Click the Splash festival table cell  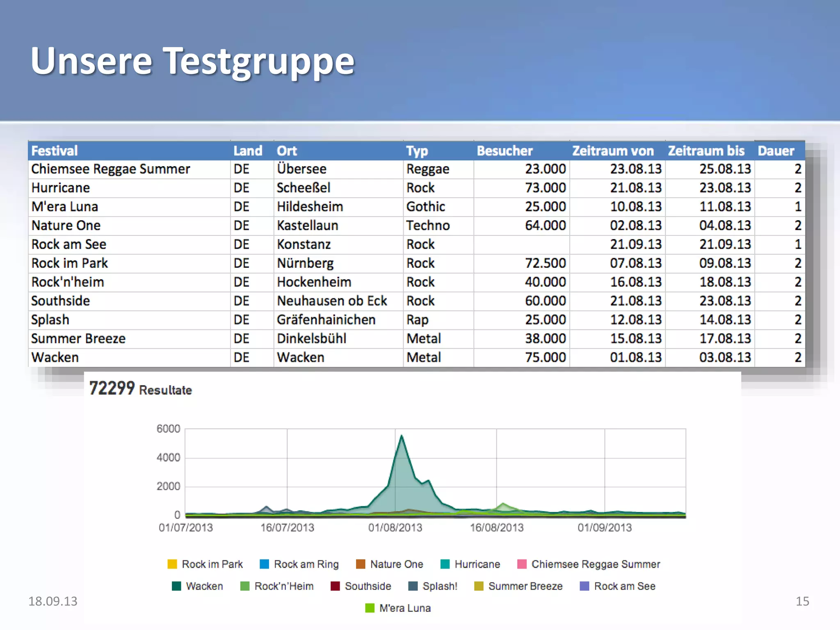click(129, 320)
